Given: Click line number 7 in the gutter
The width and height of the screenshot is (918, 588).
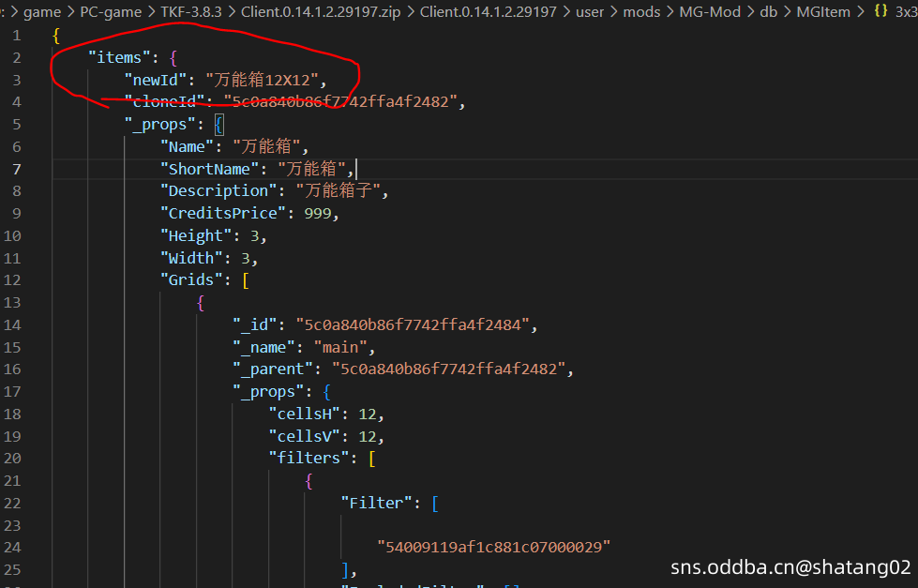Looking at the screenshot, I should [17, 169].
